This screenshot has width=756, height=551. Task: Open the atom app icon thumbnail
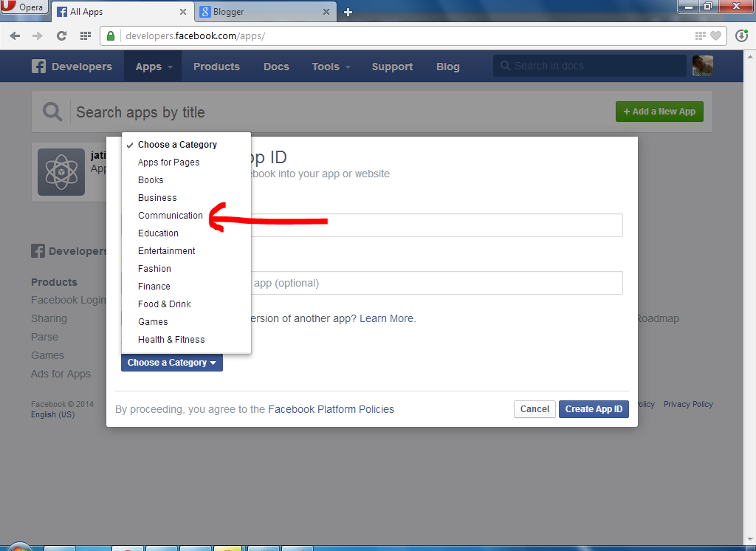61,172
